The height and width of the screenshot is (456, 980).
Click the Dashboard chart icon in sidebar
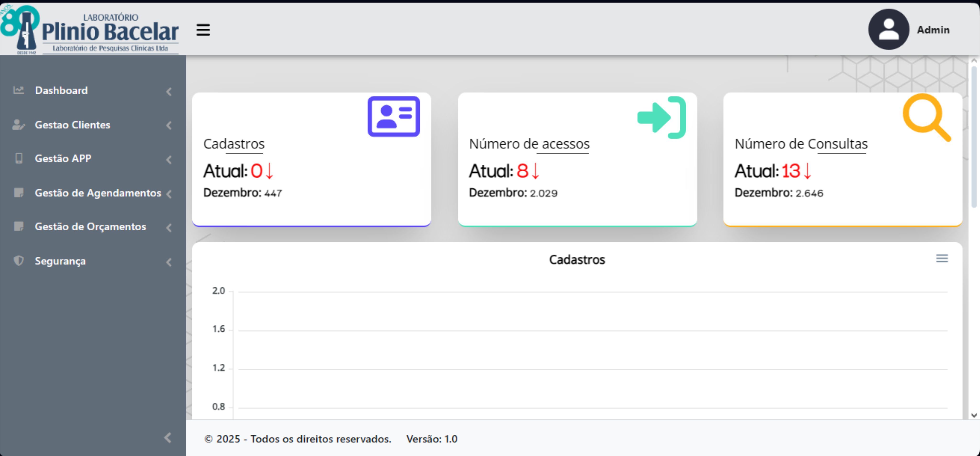click(x=19, y=90)
